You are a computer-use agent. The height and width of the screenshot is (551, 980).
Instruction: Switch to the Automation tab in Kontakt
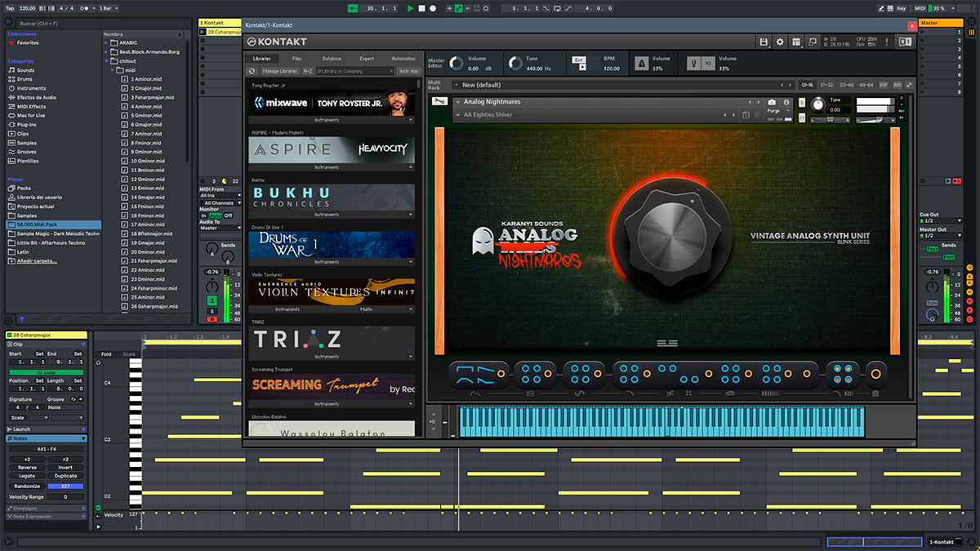click(x=403, y=59)
